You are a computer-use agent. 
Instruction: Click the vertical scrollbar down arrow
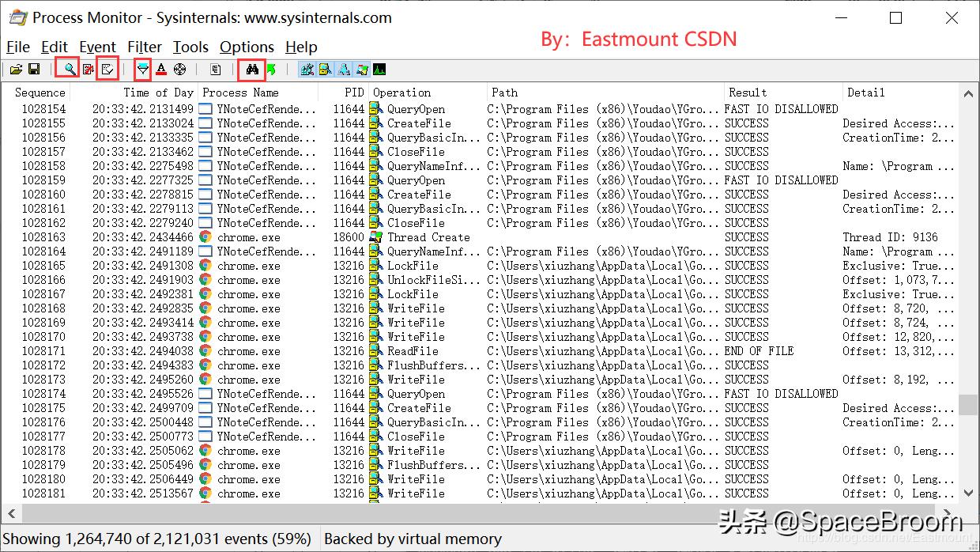[969, 493]
